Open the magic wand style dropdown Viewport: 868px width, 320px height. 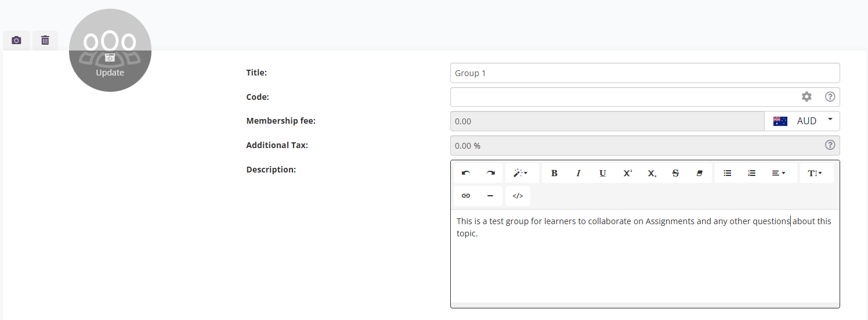522,173
